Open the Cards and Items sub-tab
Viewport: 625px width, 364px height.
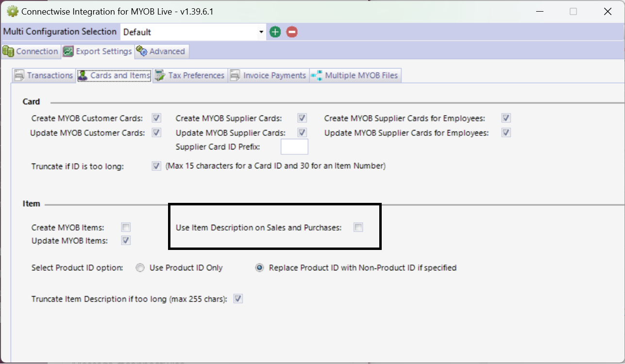click(114, 75)
